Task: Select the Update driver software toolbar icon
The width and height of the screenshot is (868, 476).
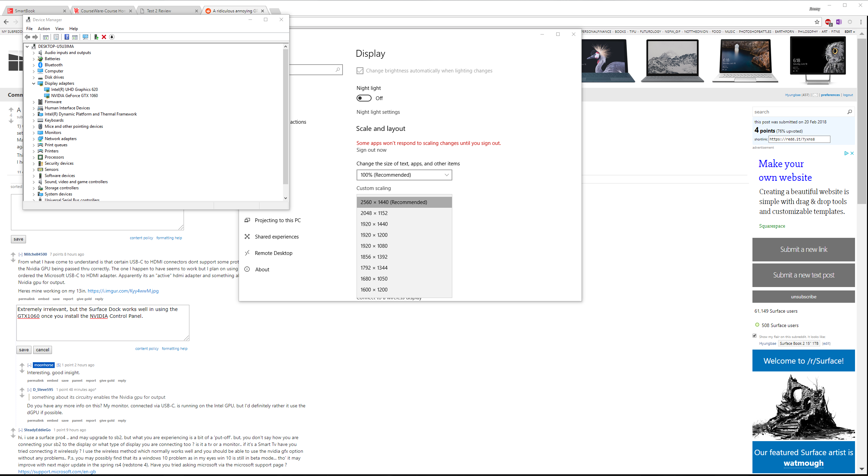Action: [x=96, y=37]
